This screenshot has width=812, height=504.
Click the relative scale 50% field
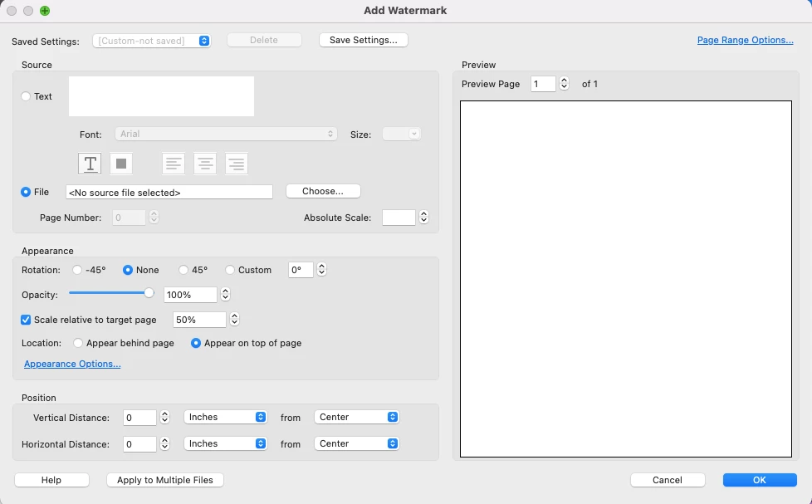click(x=199, y=320)
